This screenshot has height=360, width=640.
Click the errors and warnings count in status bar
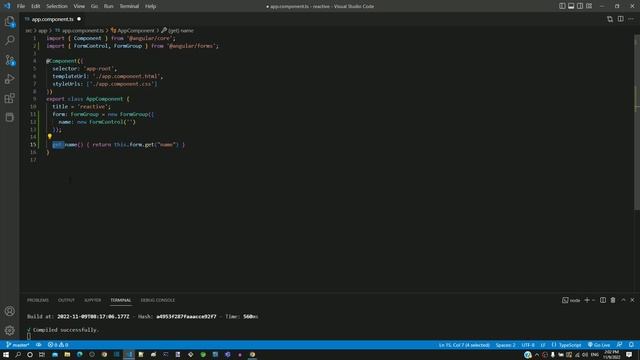[x=58, y=345]
